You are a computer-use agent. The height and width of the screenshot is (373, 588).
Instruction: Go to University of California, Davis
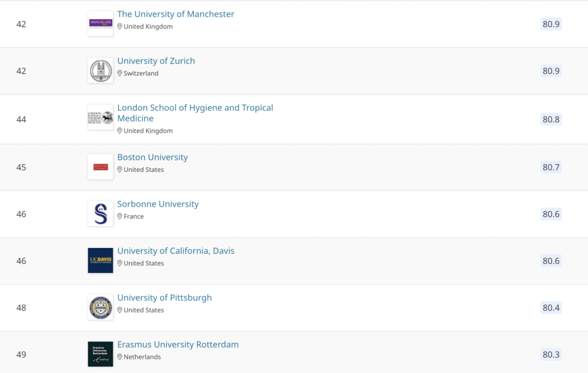[176, 251]
